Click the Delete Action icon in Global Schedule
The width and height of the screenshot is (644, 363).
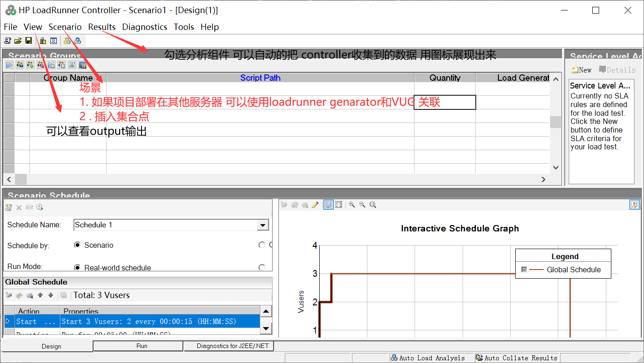[29, 295]
